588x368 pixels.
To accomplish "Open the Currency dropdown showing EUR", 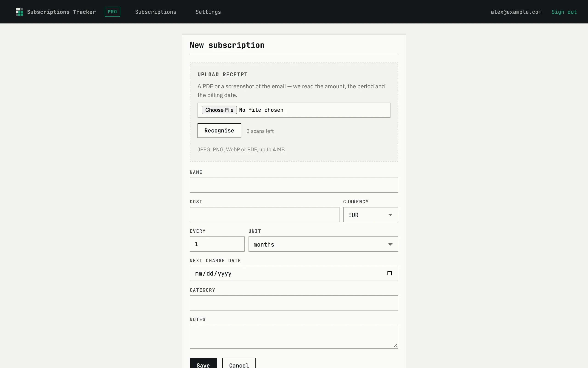I will 370,215.
